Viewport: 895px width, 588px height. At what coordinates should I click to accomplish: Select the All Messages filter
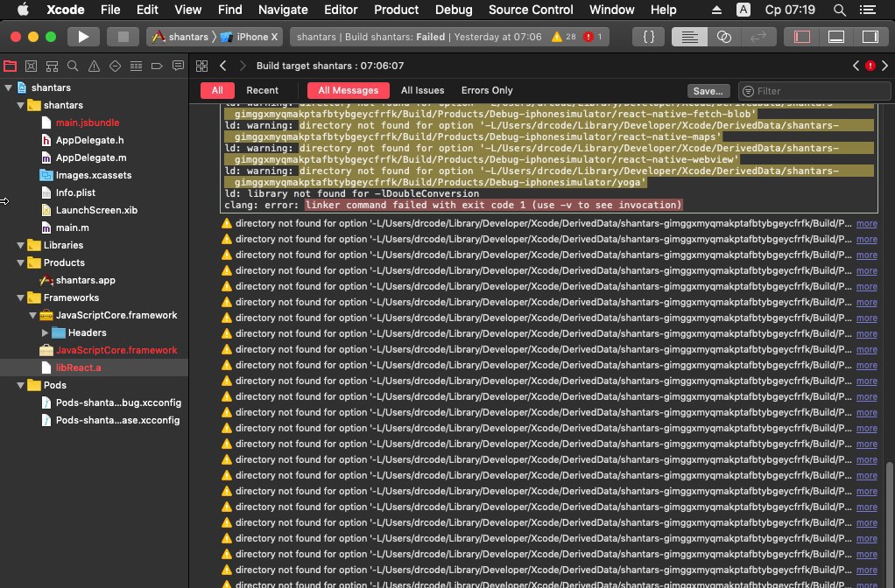pos(349,91)
